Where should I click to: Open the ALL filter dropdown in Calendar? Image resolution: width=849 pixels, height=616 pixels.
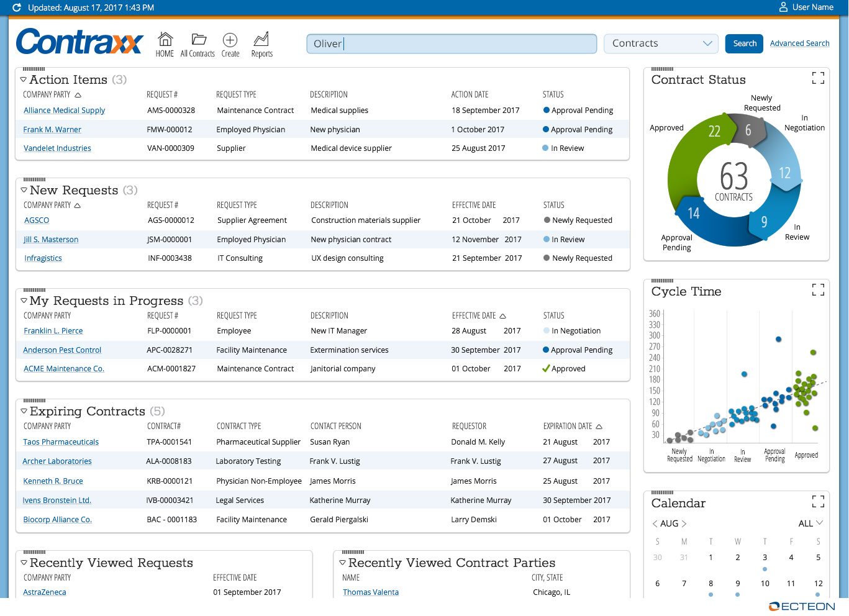coord(810,523)
